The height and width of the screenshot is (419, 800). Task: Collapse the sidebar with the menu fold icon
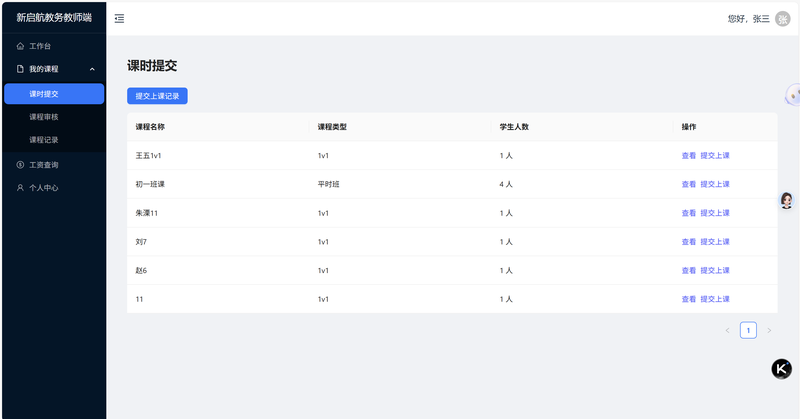119,19
